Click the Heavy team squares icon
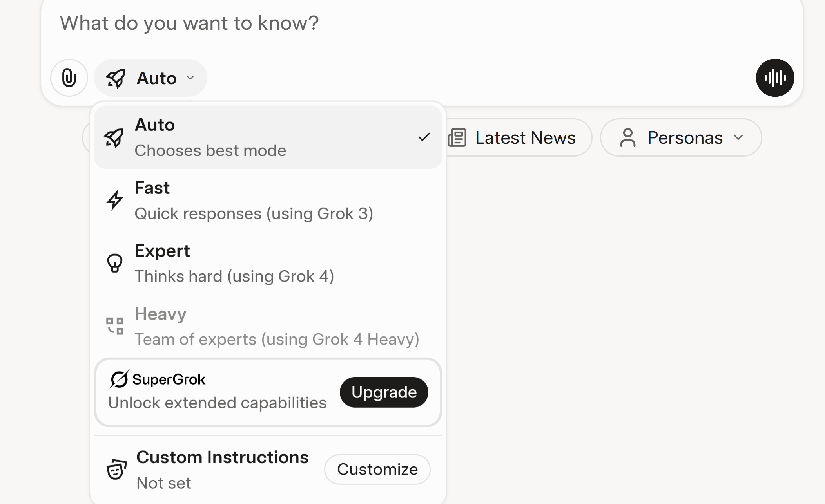 115,326
